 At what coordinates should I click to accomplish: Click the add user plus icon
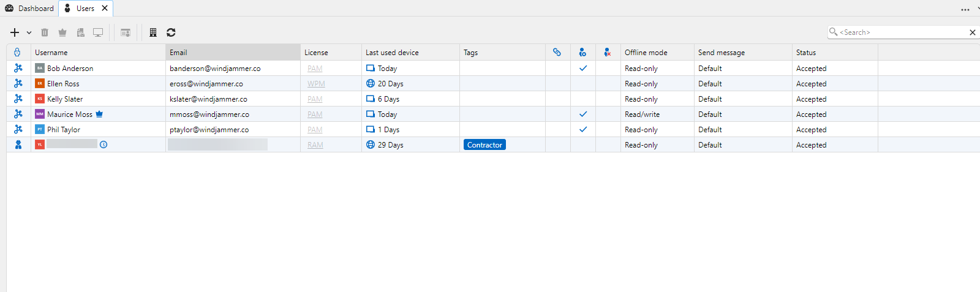pyautogui.click(x=15, y=32)
